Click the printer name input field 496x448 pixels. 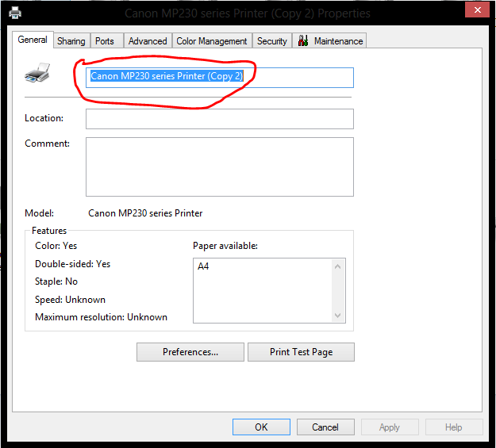[220, 78]
